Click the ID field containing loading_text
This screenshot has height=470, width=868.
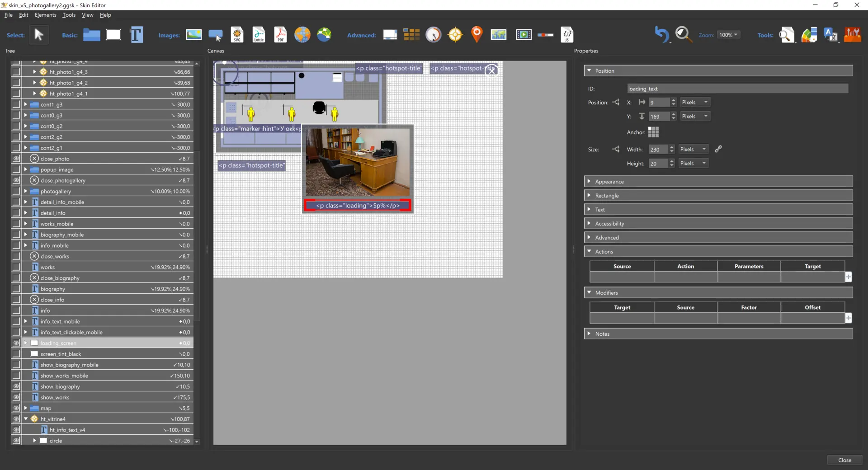tap(737, 89)
